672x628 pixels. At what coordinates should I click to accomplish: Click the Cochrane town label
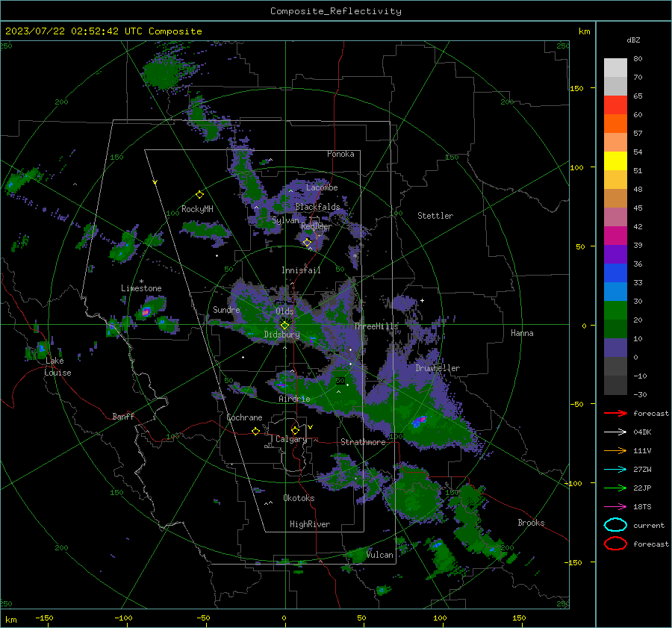click(x=244, y=417)
